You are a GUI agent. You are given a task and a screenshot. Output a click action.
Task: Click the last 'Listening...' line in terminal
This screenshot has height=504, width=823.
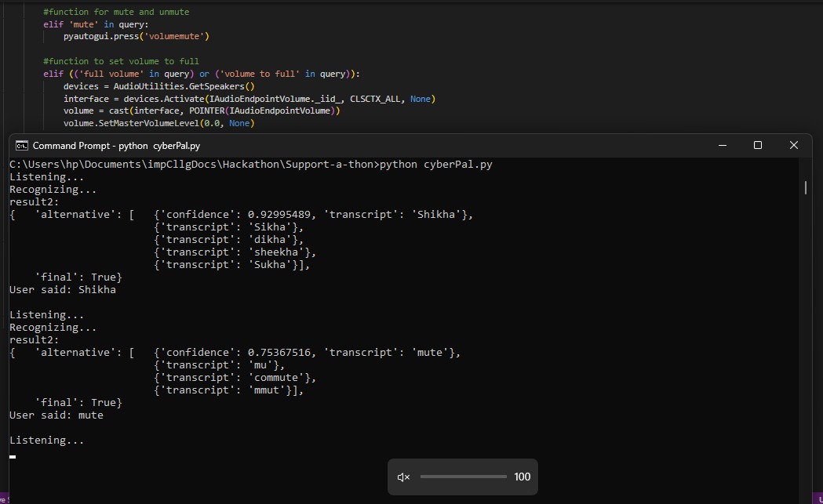pyautogui.click(x=47, y=440)
